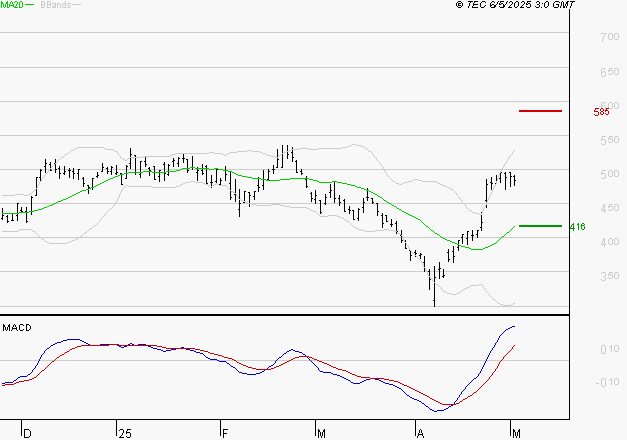Image resolution: width=627 pixels, height=440 pixels.
Task: Click the green support line marker
Action: pos(540,226)
